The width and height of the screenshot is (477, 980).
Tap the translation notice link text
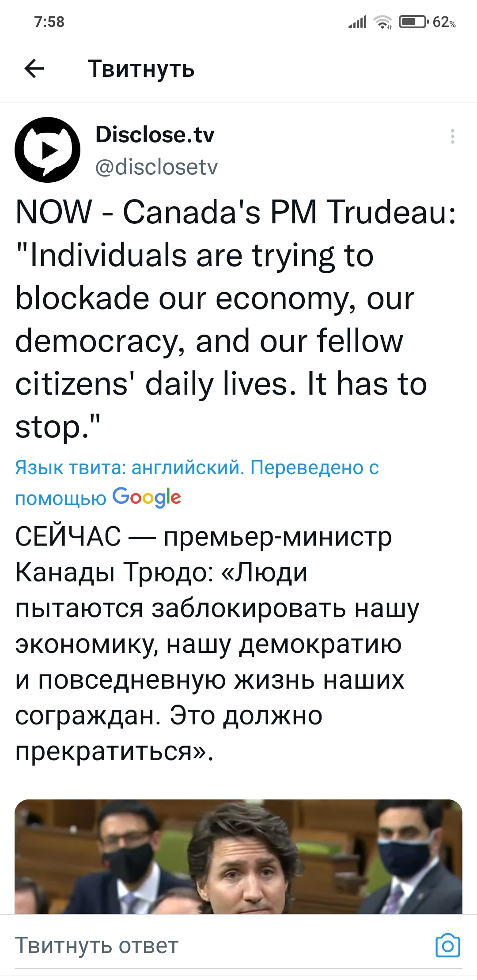[197, 482]
